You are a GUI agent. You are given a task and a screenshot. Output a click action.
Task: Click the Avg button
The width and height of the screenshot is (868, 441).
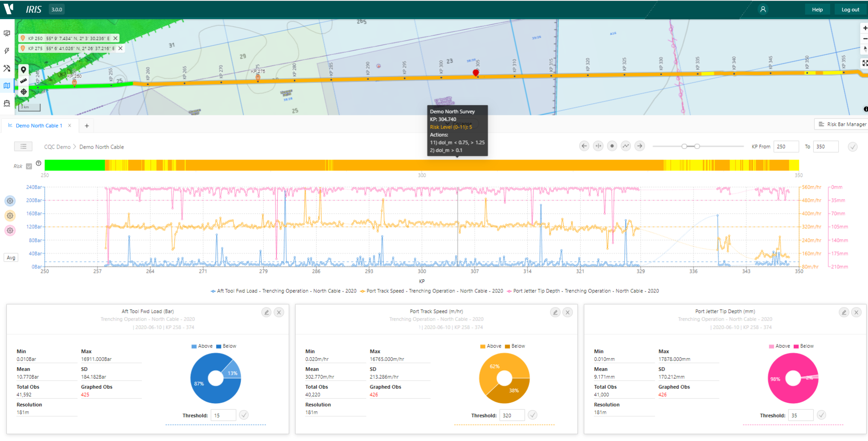11,257
